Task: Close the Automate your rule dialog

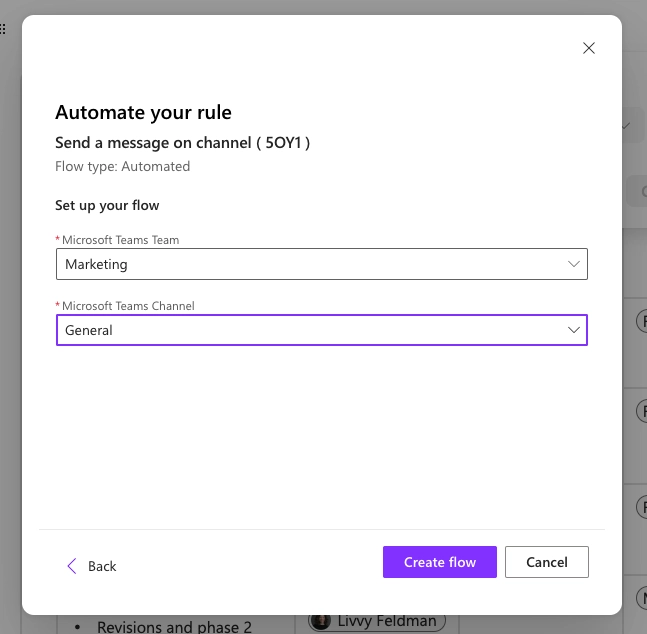Action: [589, 48]
